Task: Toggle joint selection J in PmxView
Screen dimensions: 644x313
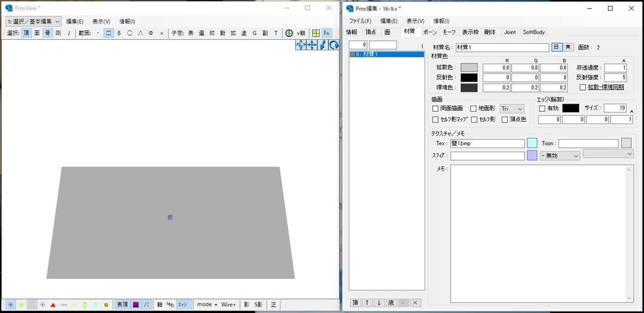Action: tap(69, 33)
